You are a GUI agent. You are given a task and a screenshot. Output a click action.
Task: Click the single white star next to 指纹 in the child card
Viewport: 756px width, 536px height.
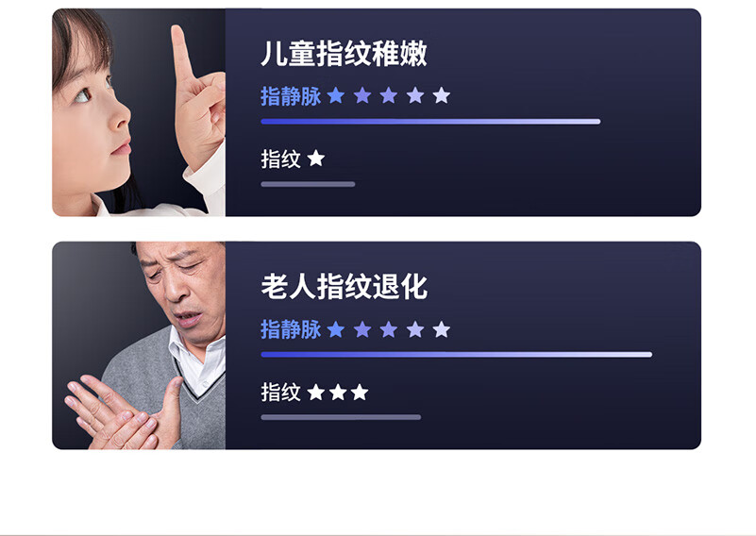click(x=316, y=159)
